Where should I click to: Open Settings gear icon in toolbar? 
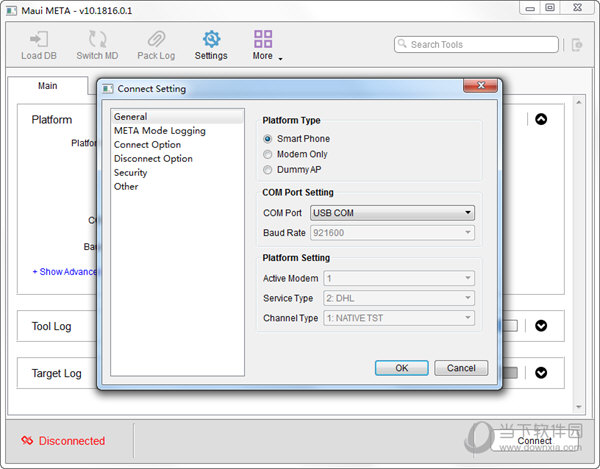[211, 39]
